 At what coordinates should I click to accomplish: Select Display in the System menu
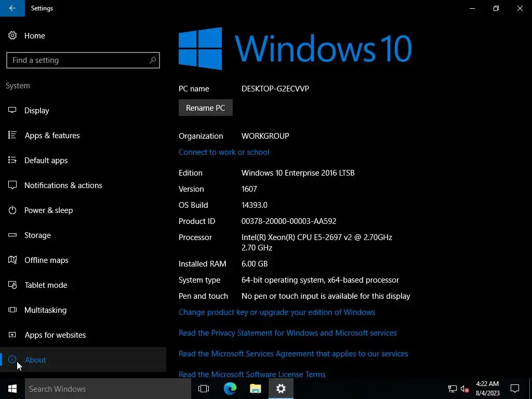click(x=37, y=111)
